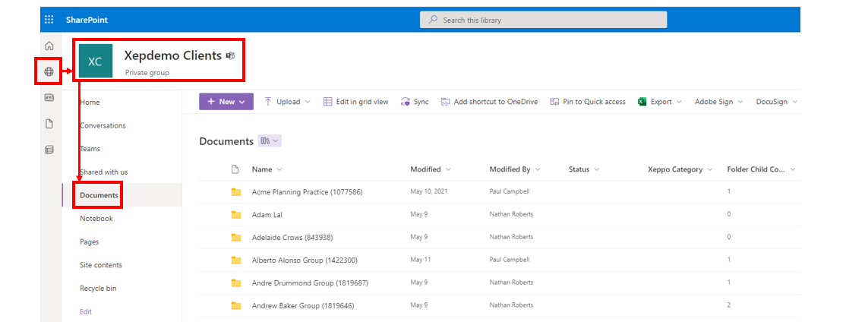Open the Andre Drummond Group folder icon
868x322 pixels.
coord(236,283)
